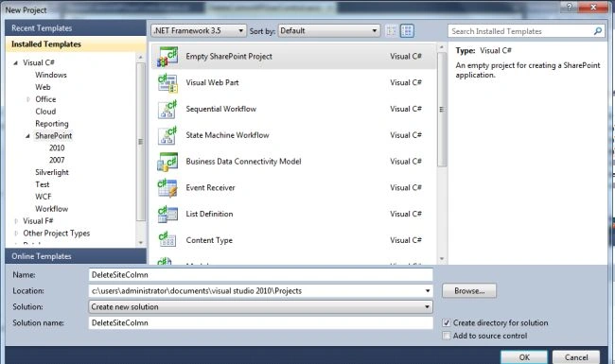615x364 pixels.
Task: Enable Add to source control checkbox
Action: (446, 336)
